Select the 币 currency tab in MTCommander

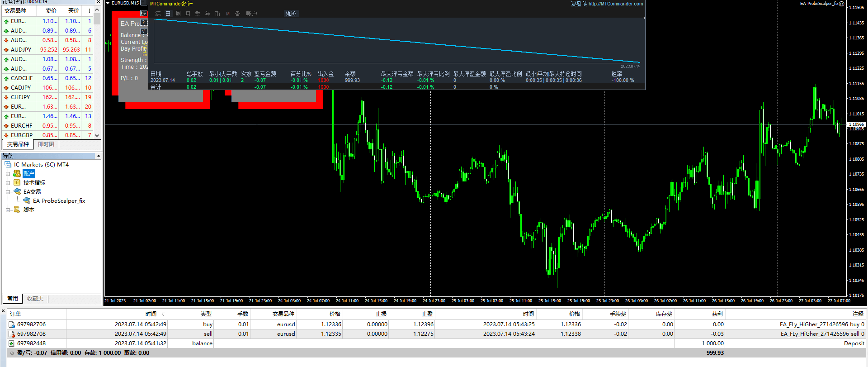point(218,14)
